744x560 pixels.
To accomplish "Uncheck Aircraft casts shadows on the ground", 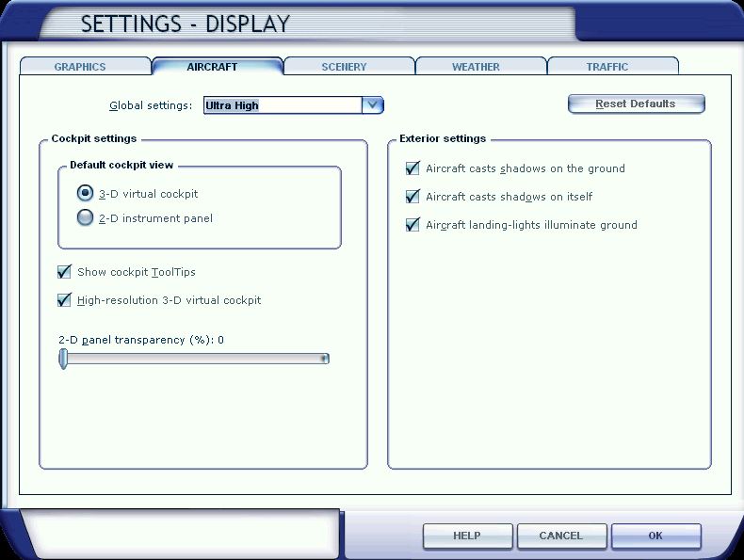I will (412, 168).
